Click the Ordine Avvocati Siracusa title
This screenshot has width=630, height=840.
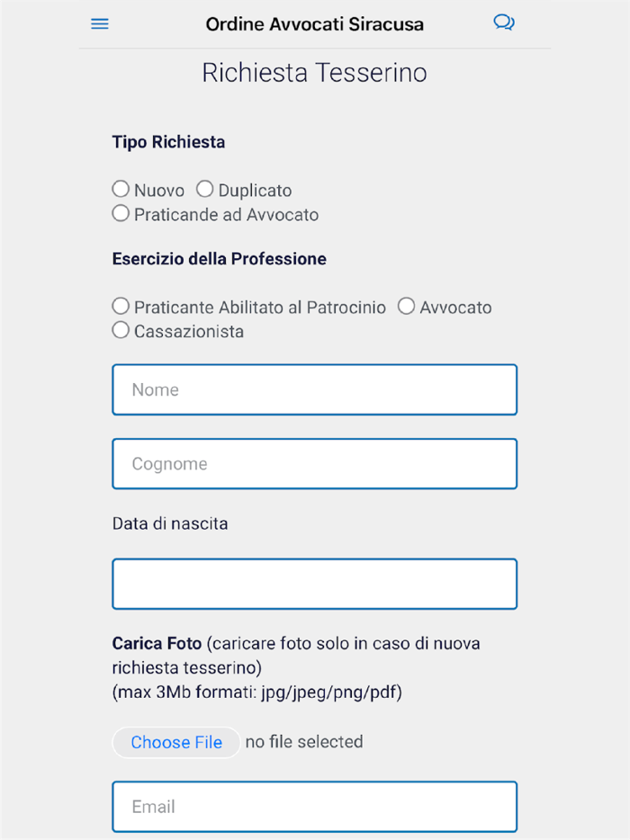pyautogui.click(x=314, y=24)
